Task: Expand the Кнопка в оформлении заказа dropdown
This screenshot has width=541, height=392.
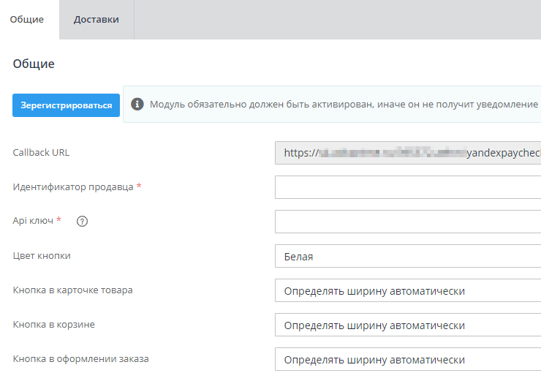Action: click(408, 360)
